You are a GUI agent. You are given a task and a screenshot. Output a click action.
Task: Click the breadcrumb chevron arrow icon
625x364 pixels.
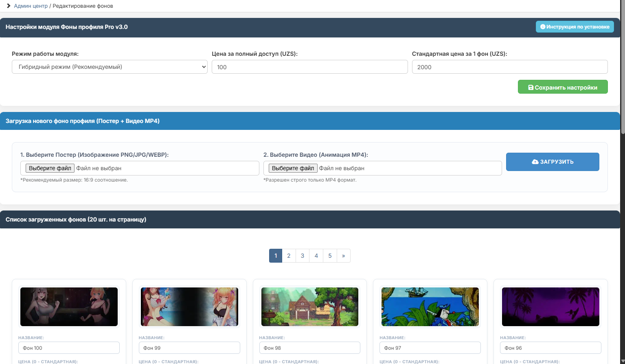tap(9, 6)
